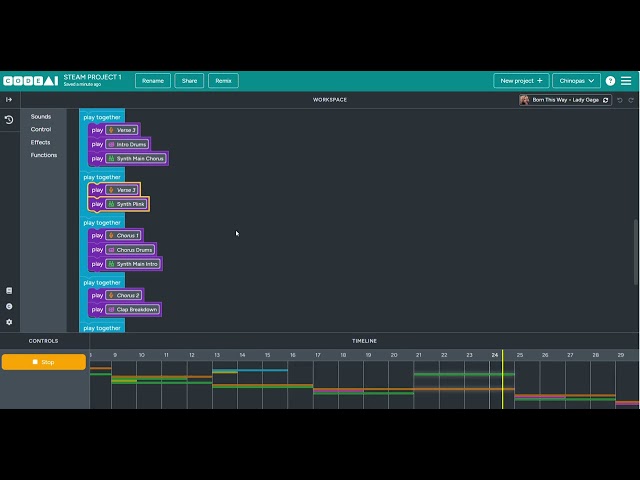Open the Verse 3 field above Synth Plink
This screenshot has width=640, height=480.
pos(122,190)
